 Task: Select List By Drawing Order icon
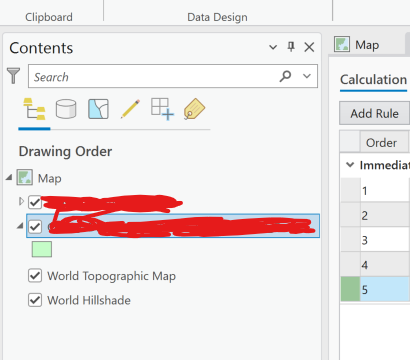click(34, 109)
